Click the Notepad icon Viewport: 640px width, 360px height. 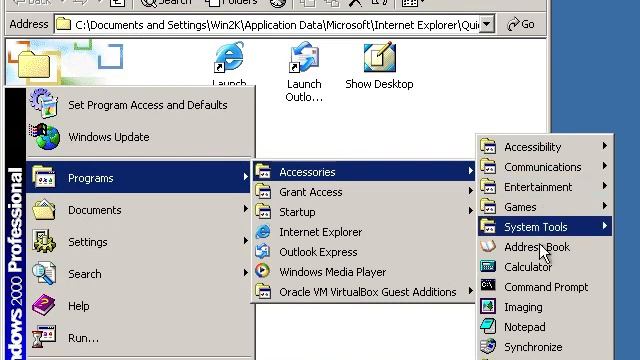(x=488, y=326)
